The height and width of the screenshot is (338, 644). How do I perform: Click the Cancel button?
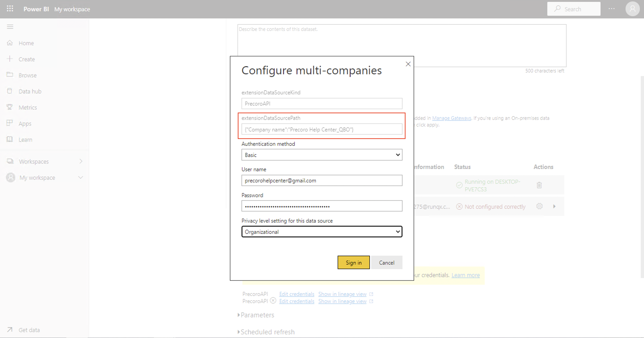(x=386, y=262)
